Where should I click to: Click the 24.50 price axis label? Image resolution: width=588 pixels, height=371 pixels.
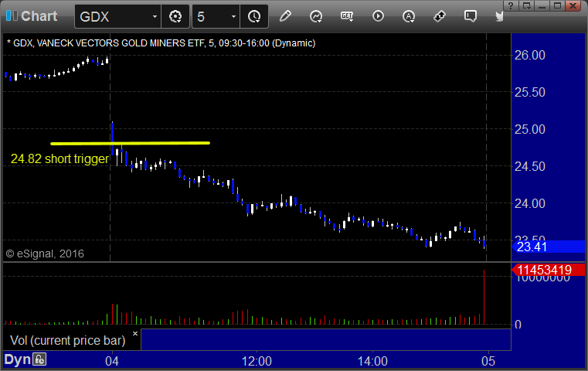(530, 166)
